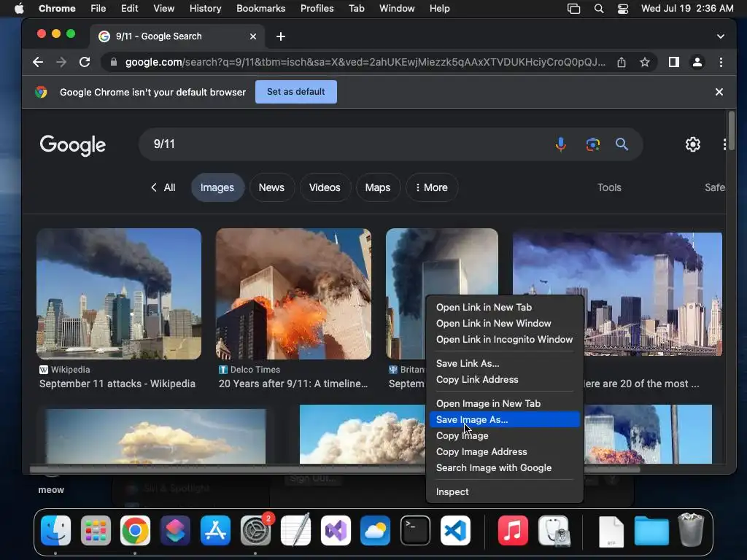Open Control Center in menu bar
Image resolution: width=747 pixels, height=560 pixels.
(623, 8)
